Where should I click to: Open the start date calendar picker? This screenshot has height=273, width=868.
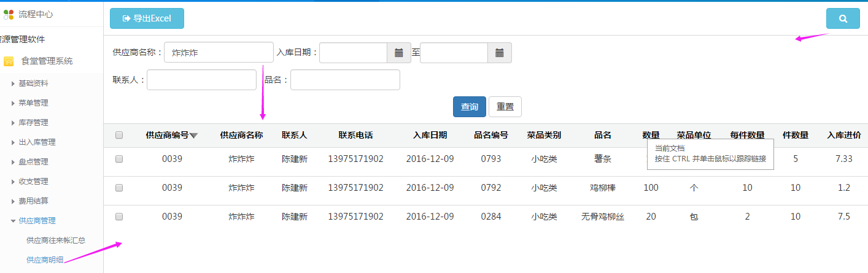(x=398, y=53)
